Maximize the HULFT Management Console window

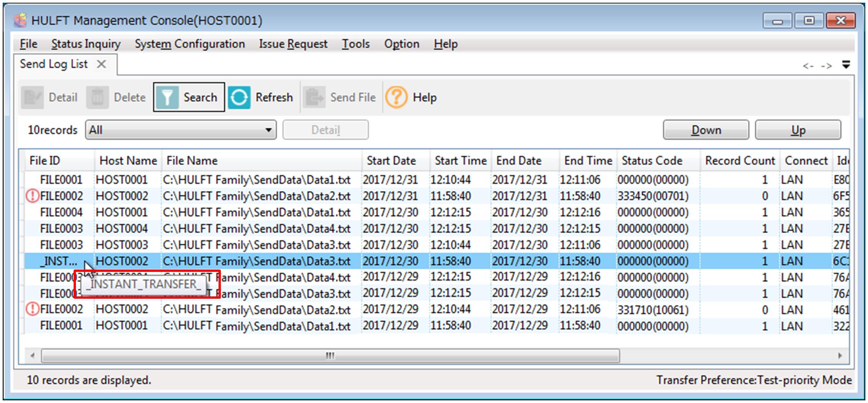809,21
